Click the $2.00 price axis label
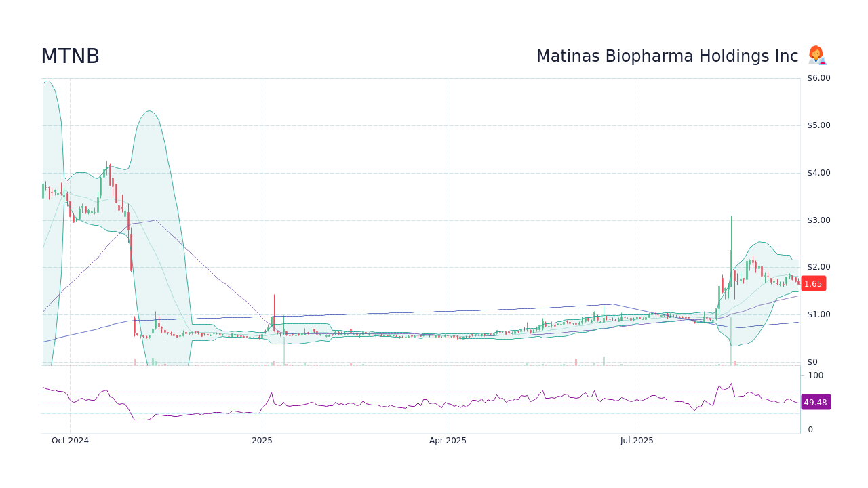 coord(818,267)
